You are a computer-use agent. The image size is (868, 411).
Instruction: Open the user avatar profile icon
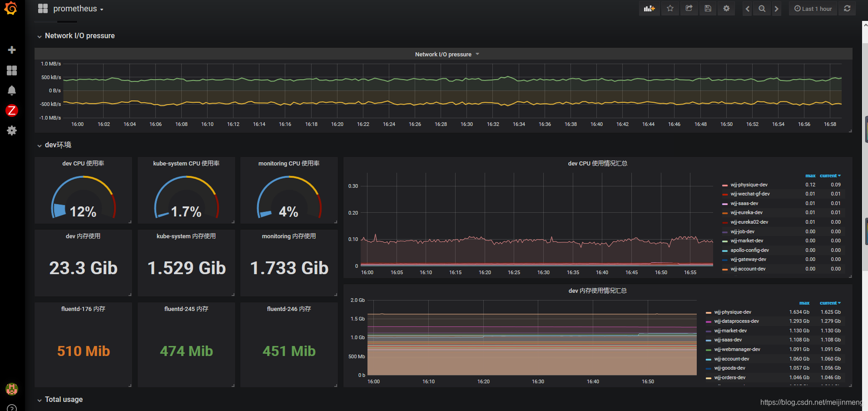(12, 389)
